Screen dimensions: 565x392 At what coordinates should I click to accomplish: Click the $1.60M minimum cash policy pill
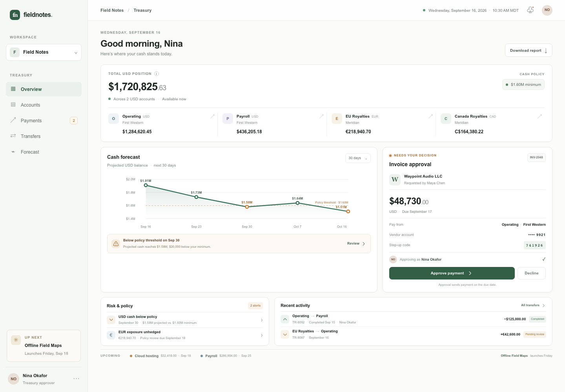tap(523, 85)
